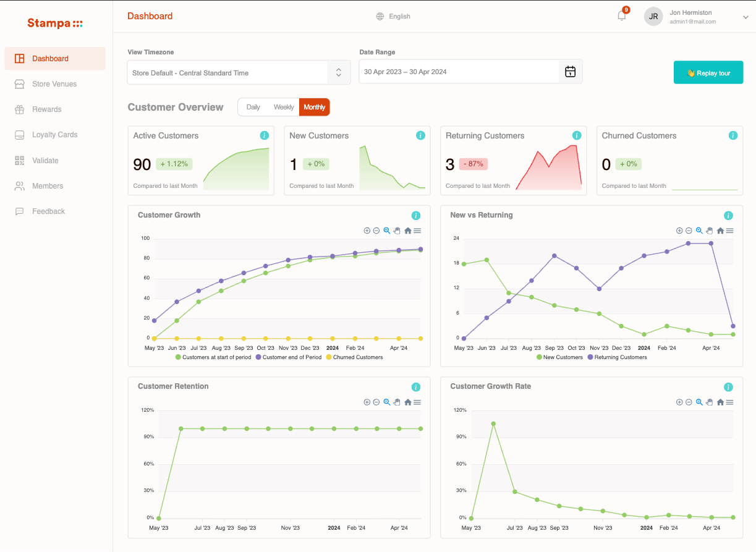Open the Loyalty Cards section
The height and width of the screenshot is (552, 756).
pos(54,134)
